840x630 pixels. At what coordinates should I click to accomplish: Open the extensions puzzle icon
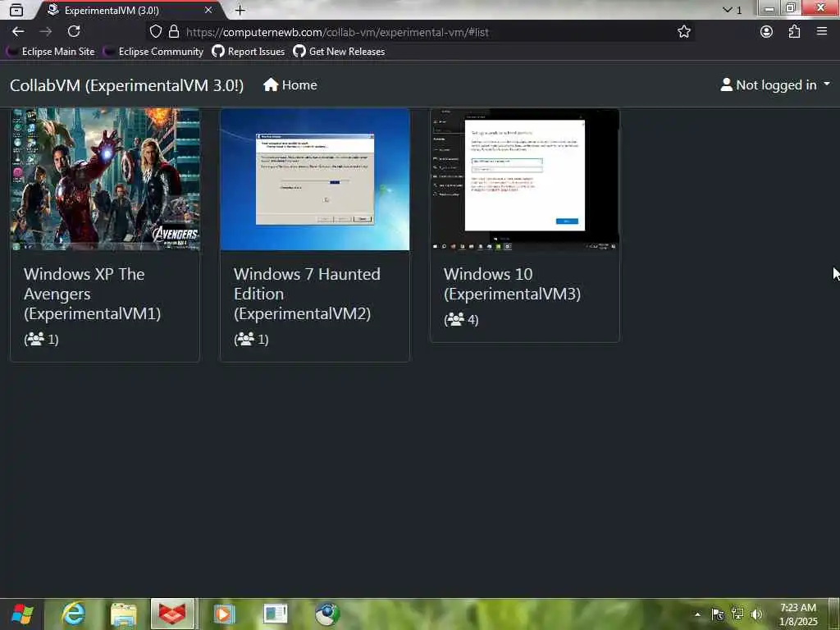pos(794,32)
